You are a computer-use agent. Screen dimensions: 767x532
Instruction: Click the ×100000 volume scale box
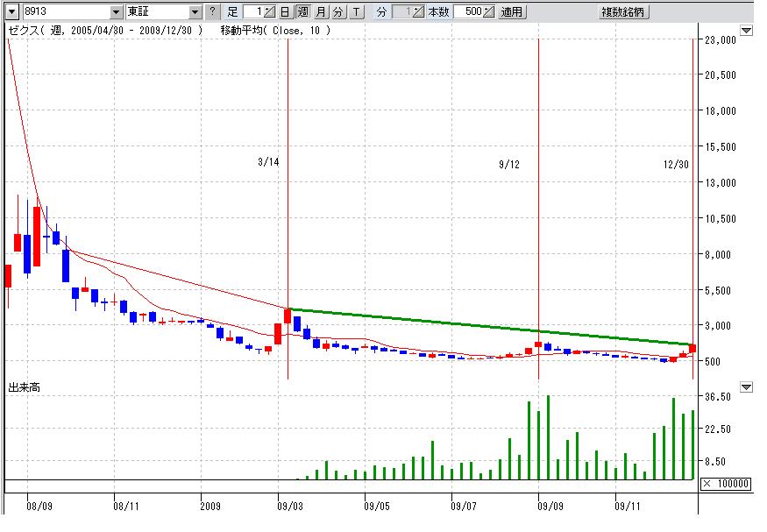coord(726,484)
